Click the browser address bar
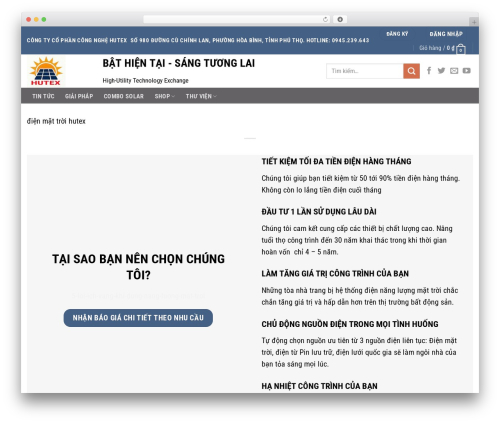 click(237, 19)
